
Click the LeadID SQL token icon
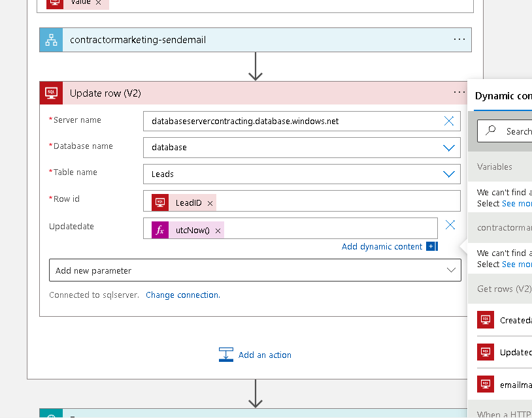(x=160, y=202)
